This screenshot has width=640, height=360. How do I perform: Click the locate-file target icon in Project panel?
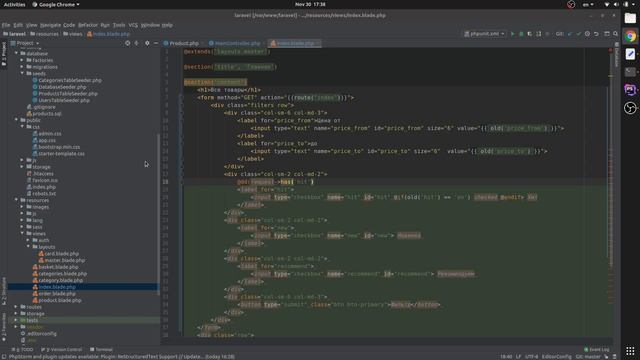point(127,43)
